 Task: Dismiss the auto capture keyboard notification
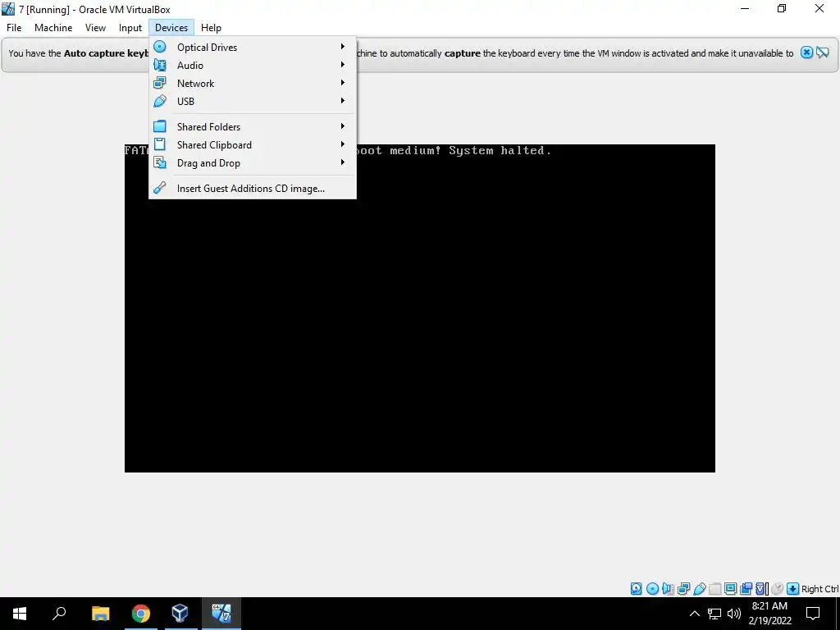coord(807,52)
